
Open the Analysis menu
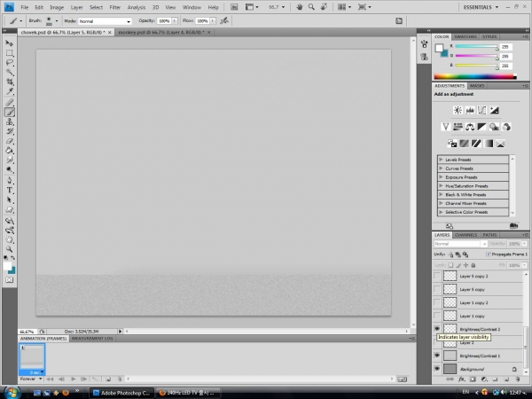point(137,7)
